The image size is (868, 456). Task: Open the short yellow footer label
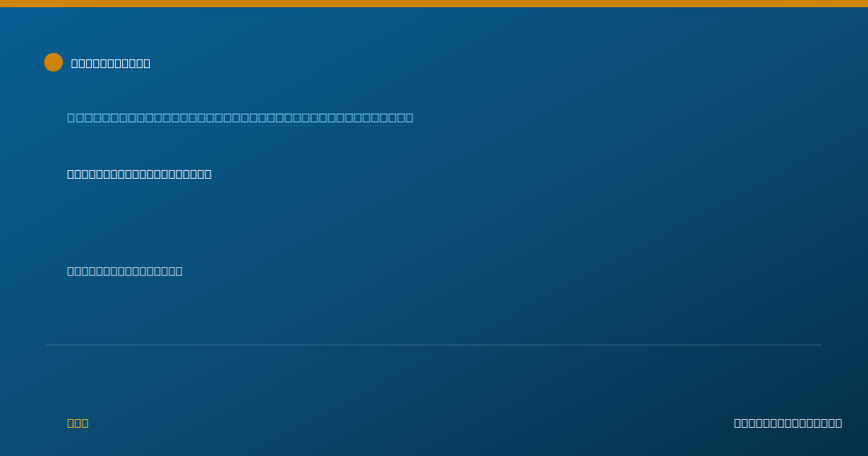pyautogui.click(x=78, y=423)
